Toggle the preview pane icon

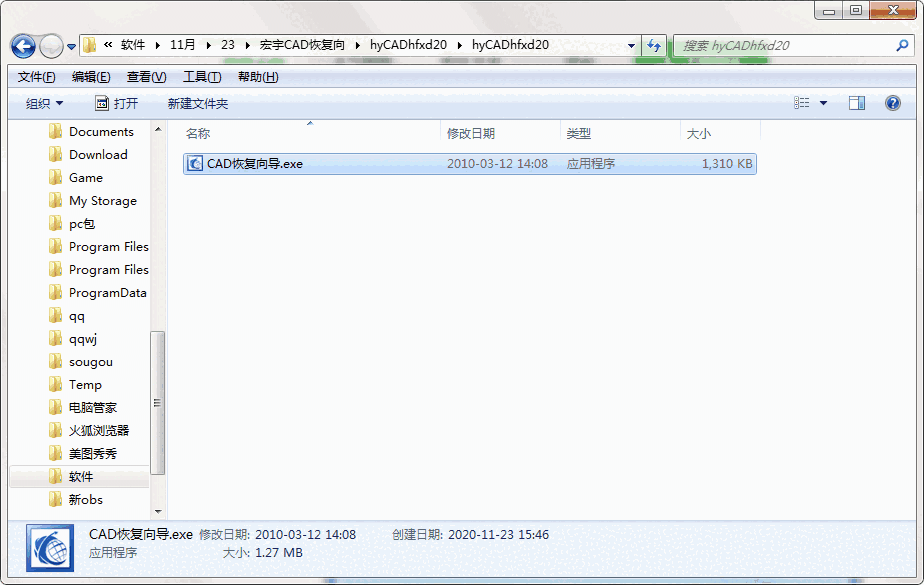coord(855,101)
